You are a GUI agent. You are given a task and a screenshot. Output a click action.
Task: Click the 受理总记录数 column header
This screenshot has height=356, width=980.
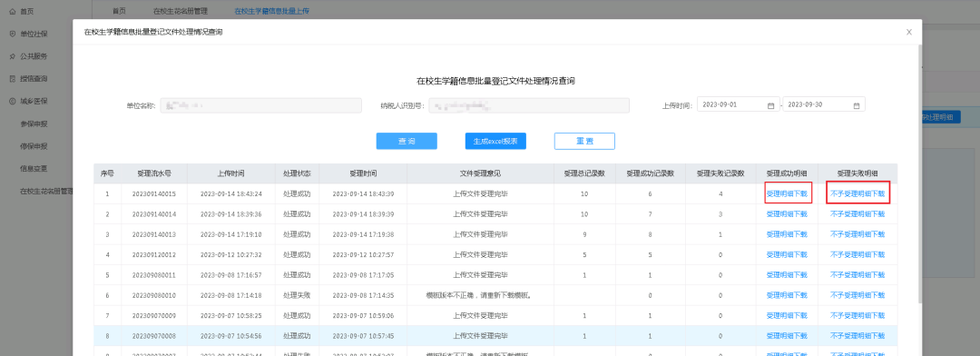click(584, 173)
